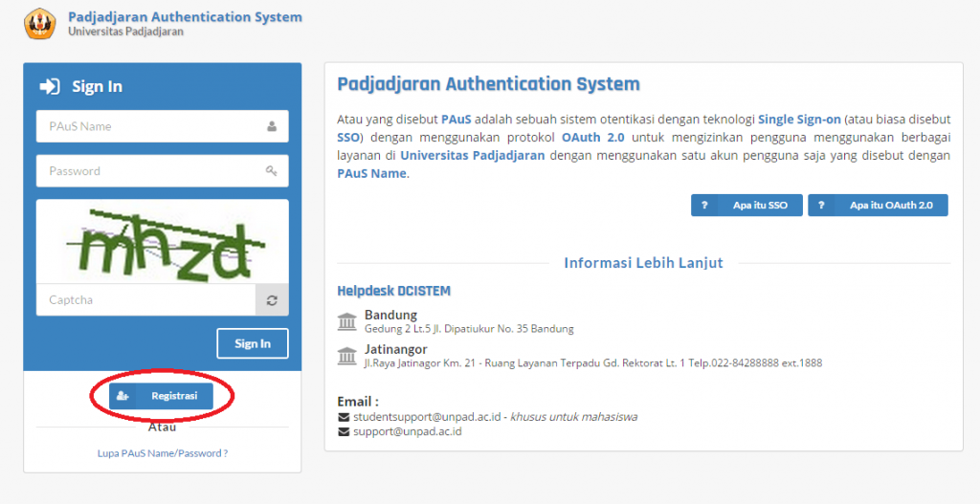Click the Email : label
Image resolution: width=980 pixels, height=504 pixels.
[x=358, y=402]
